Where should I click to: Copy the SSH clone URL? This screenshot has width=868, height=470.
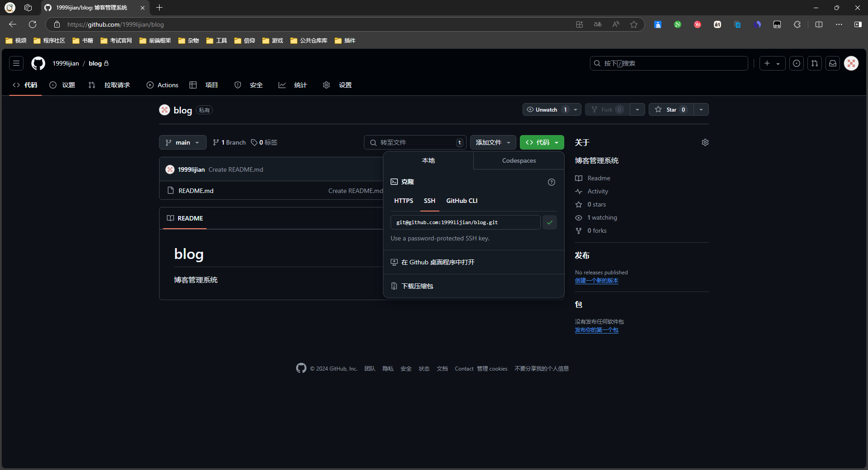(550, 222)
